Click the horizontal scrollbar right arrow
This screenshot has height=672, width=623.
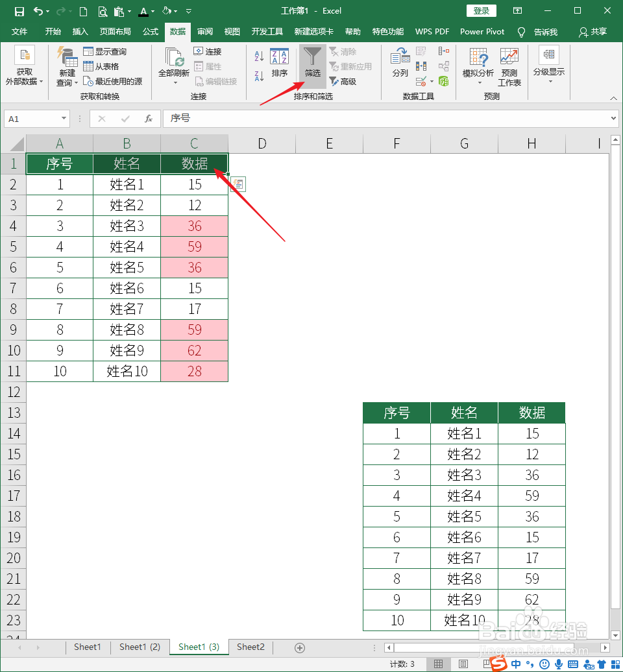(605, 647)
